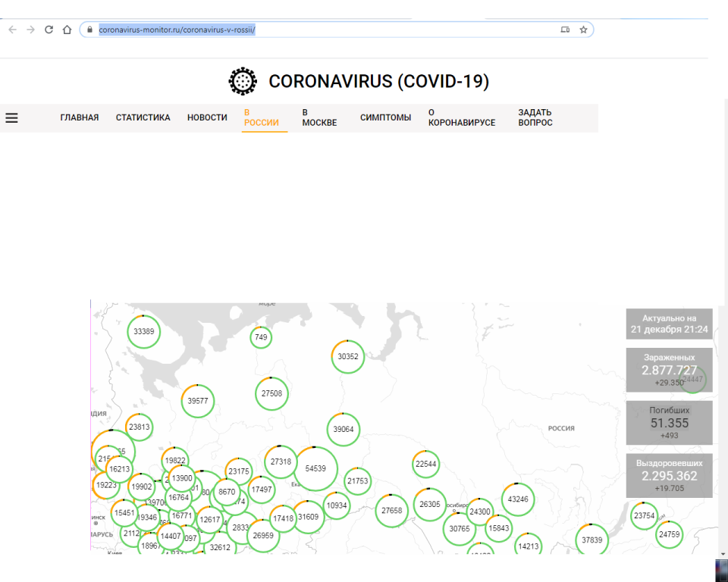Open the hamburger menu icon

coord(11,118)
